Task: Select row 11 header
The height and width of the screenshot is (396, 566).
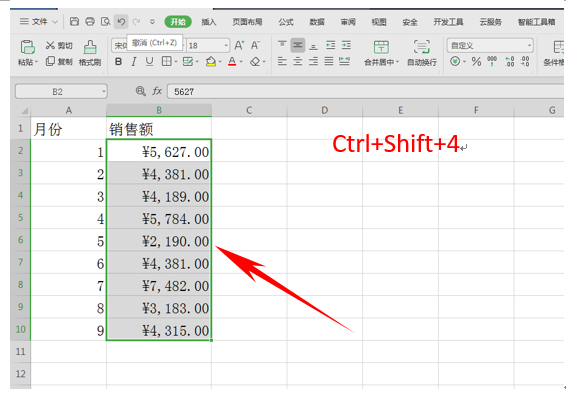Action: (x=21, y=351)
